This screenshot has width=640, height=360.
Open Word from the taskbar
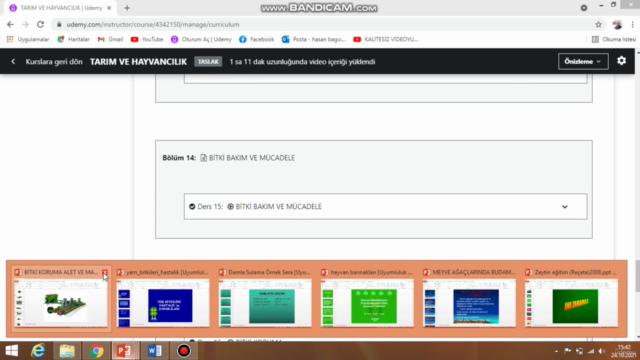154,351
